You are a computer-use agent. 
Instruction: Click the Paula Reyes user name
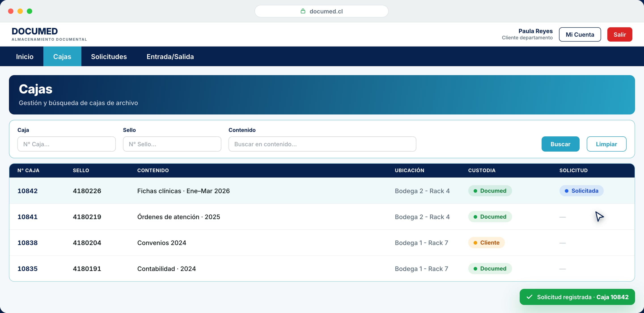click(x=536, y=31)
